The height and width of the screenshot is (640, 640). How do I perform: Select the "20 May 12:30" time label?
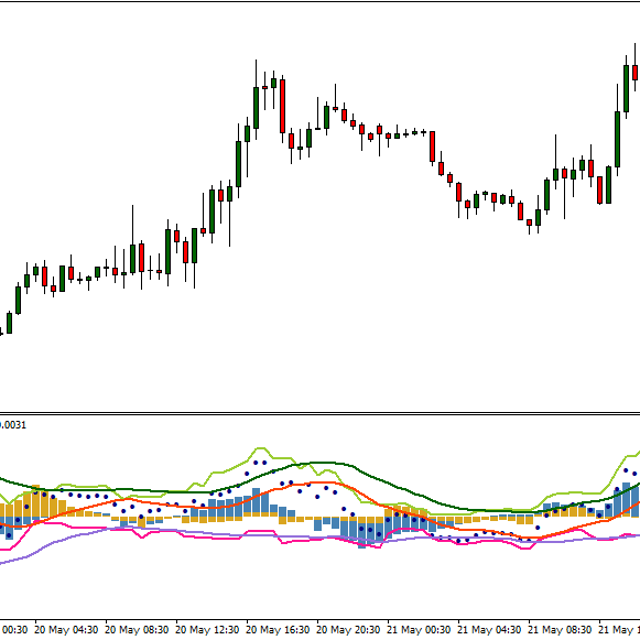point(208,631)
